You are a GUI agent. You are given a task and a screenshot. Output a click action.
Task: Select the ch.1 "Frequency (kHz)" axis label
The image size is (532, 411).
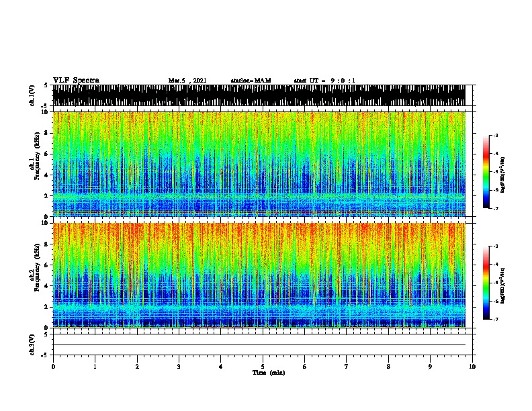(37, 156)
